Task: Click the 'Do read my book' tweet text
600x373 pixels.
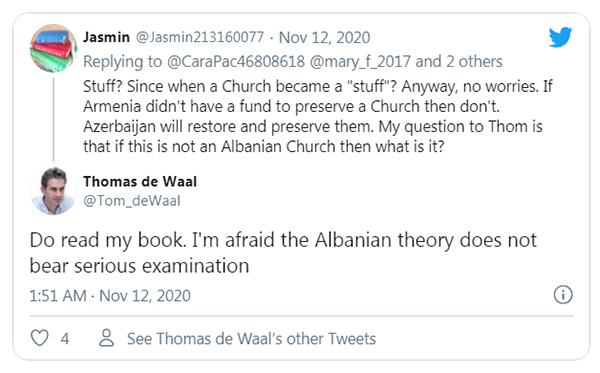Action: 283,252
